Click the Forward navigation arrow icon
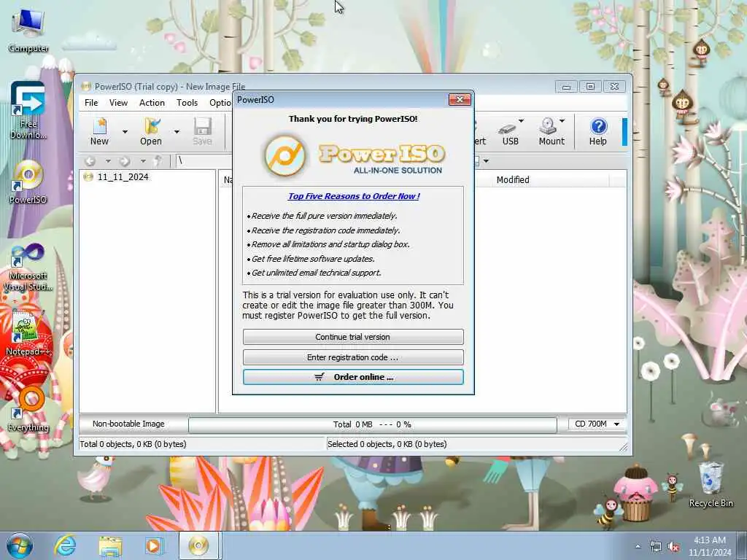This screenshot has width=747, height=560. 125,161
